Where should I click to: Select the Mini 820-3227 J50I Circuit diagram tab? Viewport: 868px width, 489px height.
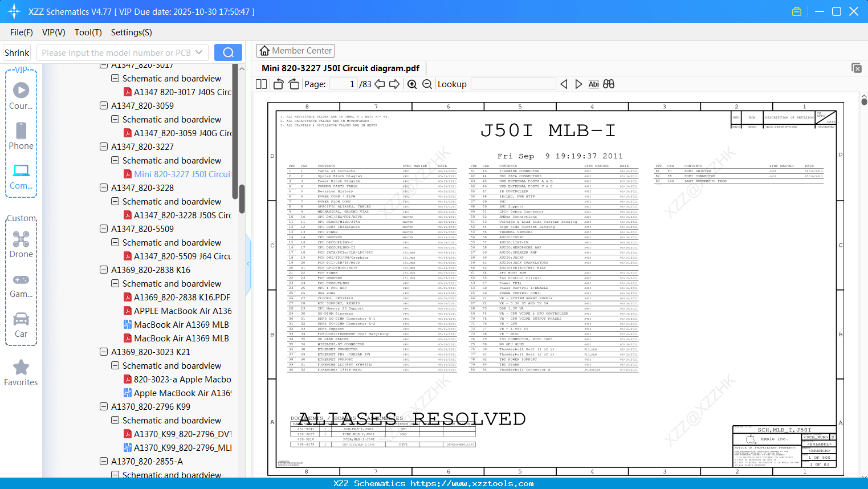tap(340, 68)
